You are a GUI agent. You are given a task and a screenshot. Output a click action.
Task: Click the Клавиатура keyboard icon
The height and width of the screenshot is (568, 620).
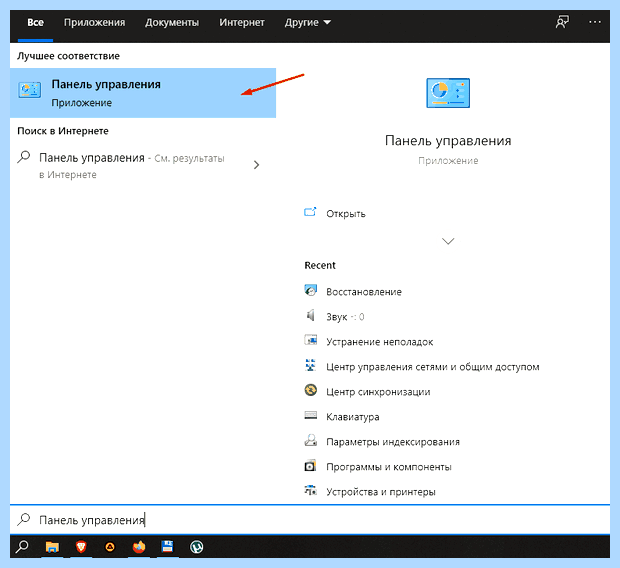pos(310,415)
